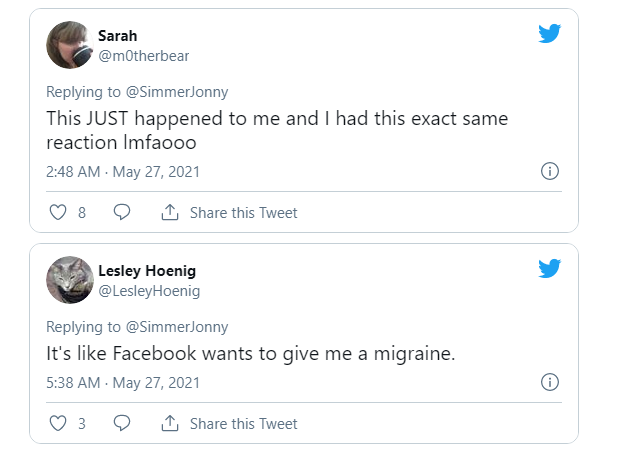Image resolution: width=626 pixels, height=454 pixels.
Task: Open the Sarah display name link
Action: tap(117, 36)
